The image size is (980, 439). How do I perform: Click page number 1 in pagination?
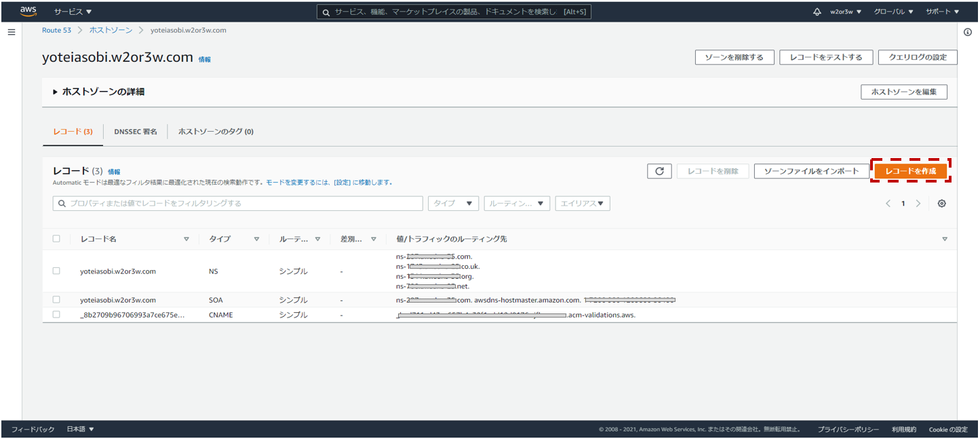(903, 204)
